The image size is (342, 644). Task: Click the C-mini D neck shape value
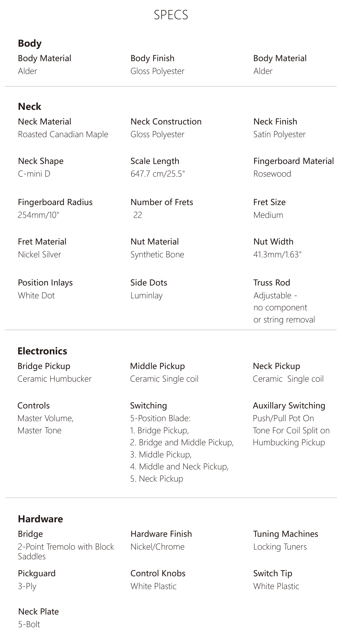coord(34,174)
